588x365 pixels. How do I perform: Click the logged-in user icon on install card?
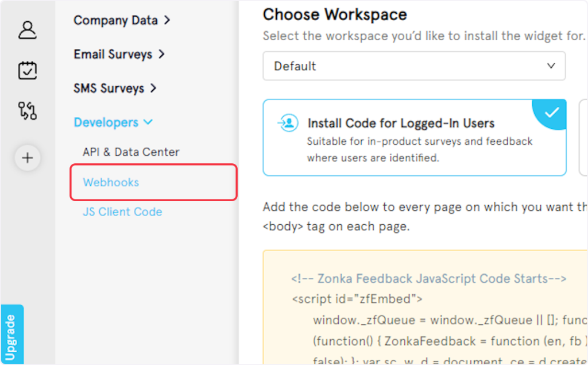point(288,123)
